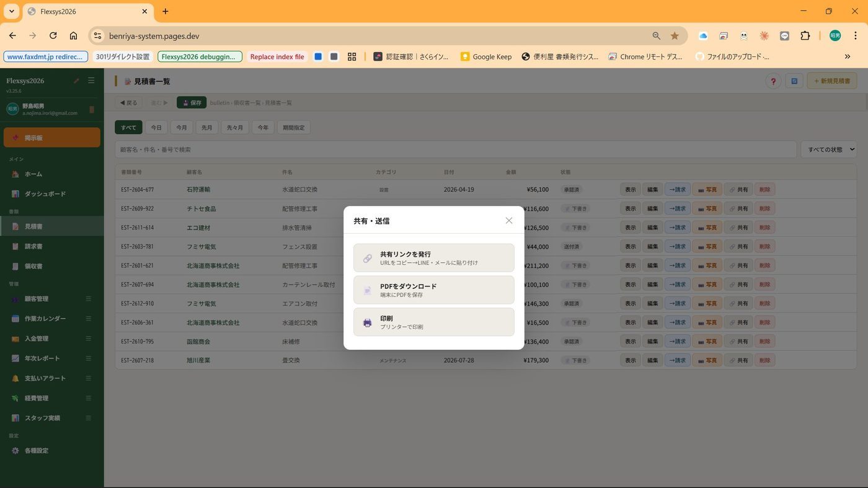
Task: Click the 見積書一覧 breadcrumb text
Action: point(278,103)
